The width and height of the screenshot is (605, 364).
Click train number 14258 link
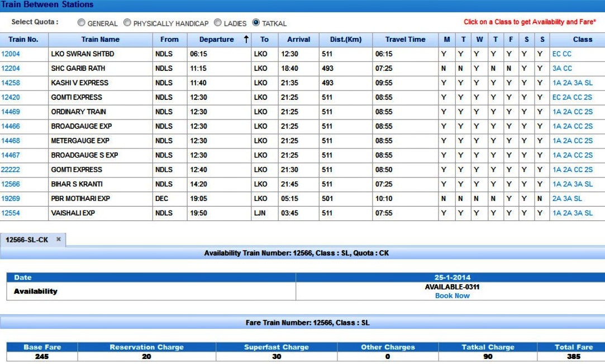tap(11, 83)
